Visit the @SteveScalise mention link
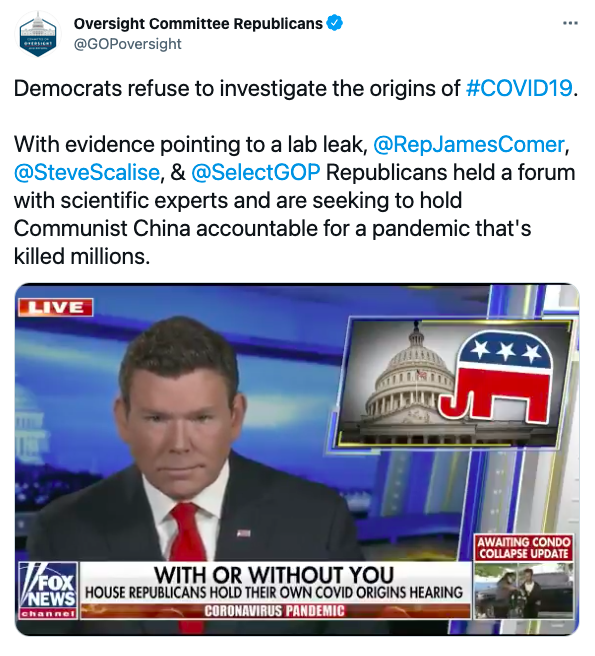The width and height of the screenshot is (595, 656). [x=87, y=172]
